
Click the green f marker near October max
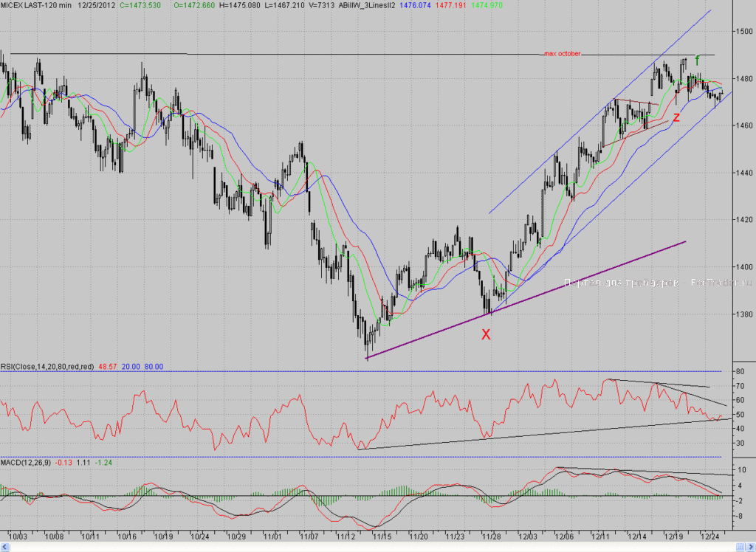click(697, 61)
